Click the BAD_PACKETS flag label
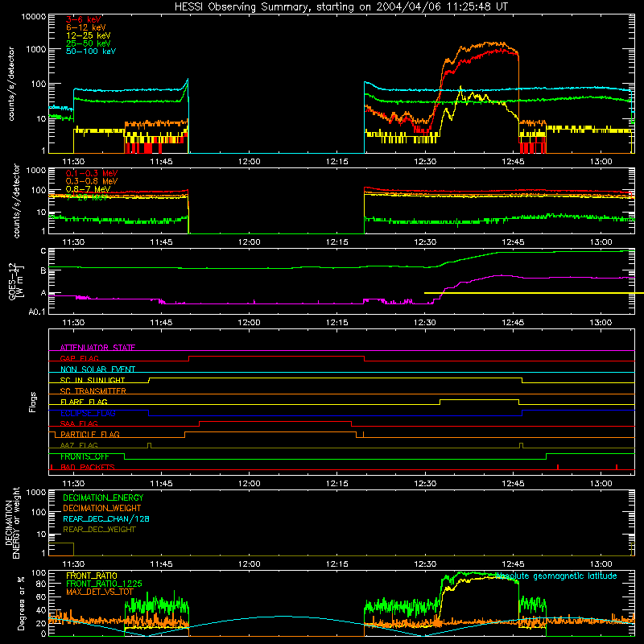Screen dimensions: 644x644 pos(87,467)
